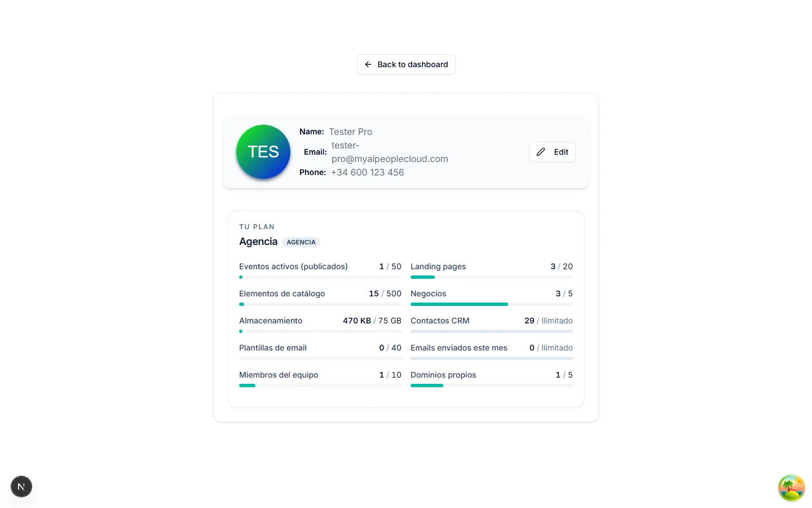Viewport: 812px width, 508px height.
Task: Click the Contactos CRM progress bar
Action: 492,331
